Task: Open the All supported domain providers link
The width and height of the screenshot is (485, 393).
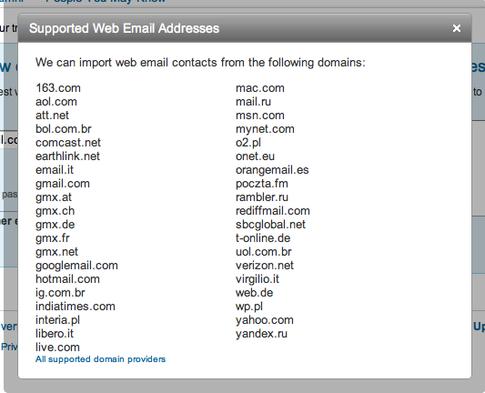Action: [100, 359]
